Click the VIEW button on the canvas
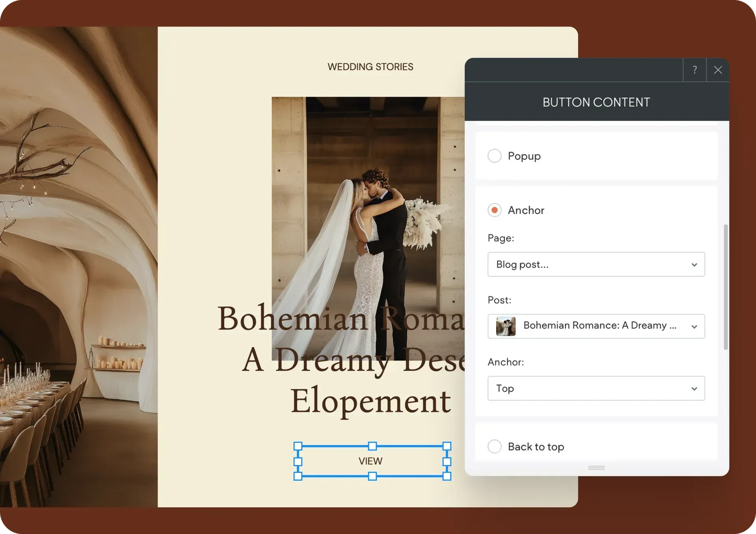756x534 pixels. coord(370,461)
